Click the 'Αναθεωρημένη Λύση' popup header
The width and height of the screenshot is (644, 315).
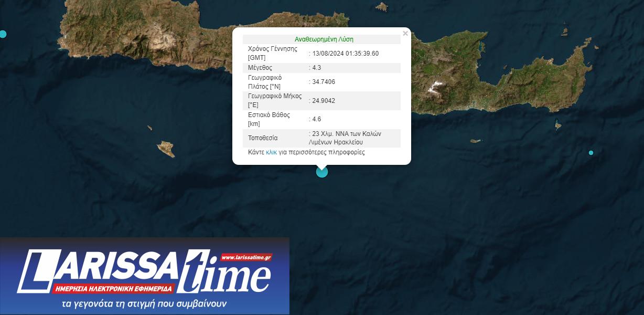[324, 39]
